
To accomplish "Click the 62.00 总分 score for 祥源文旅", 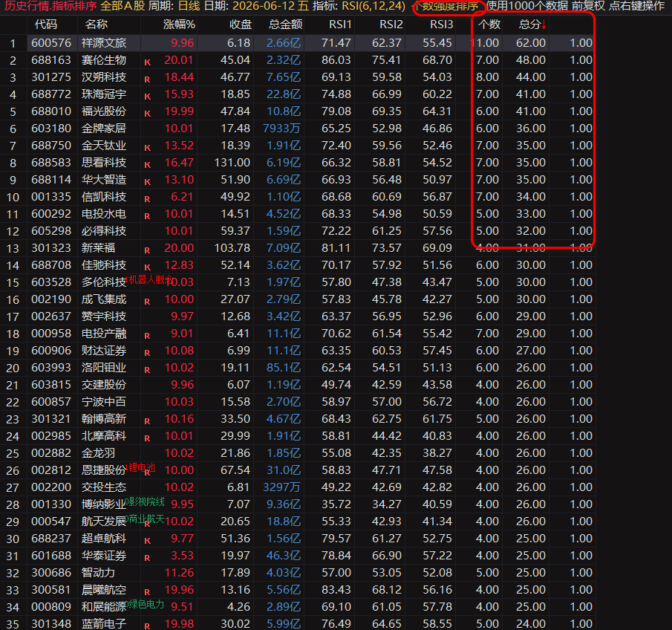I will 531,43.
